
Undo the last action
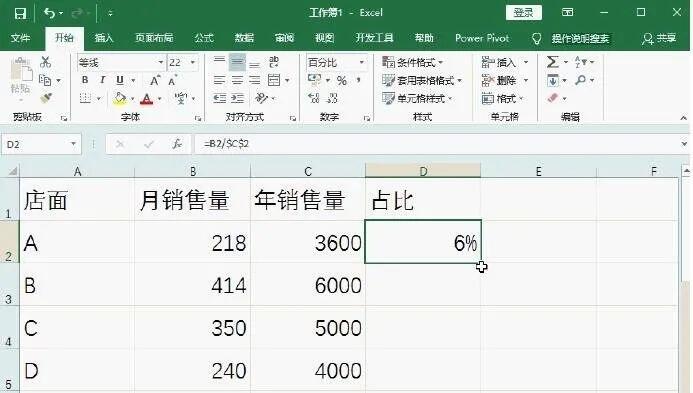50,13
